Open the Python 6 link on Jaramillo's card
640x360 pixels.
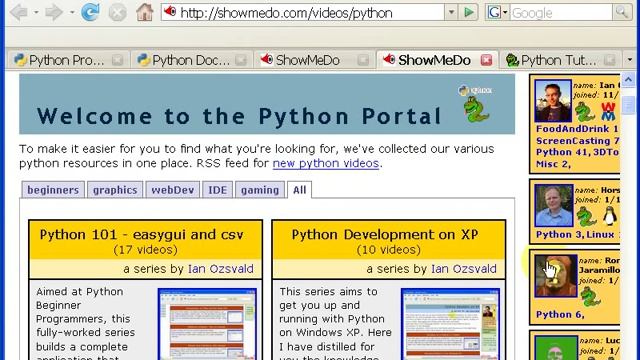[x=560, y=315]
